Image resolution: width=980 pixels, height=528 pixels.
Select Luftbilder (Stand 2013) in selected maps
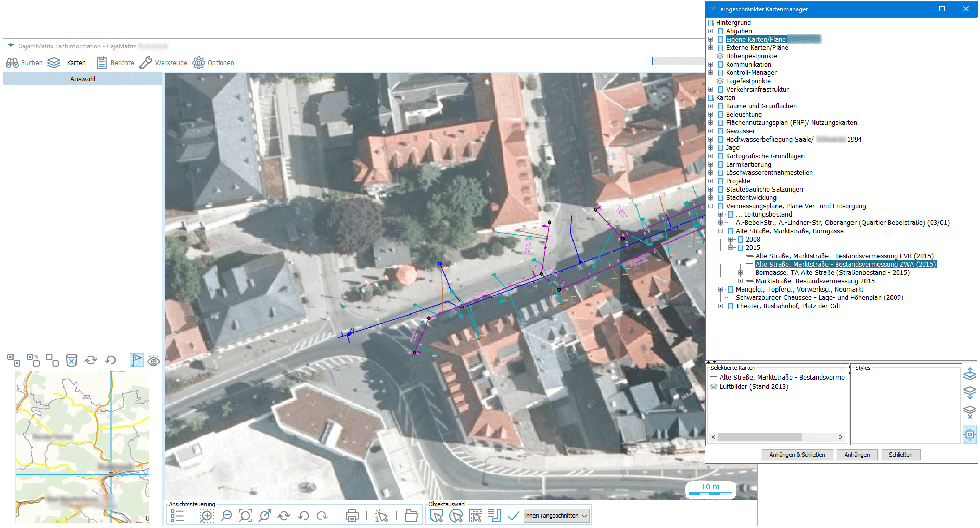point(754,387)
